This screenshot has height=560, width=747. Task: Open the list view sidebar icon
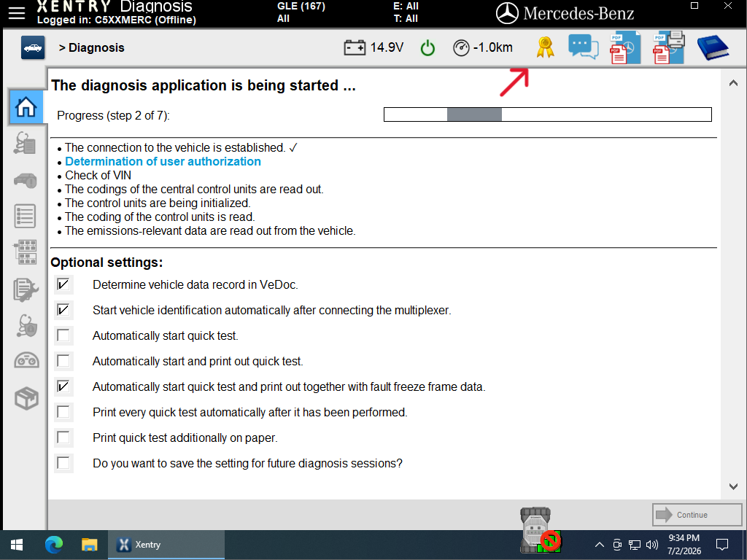(x=26, y=216)
